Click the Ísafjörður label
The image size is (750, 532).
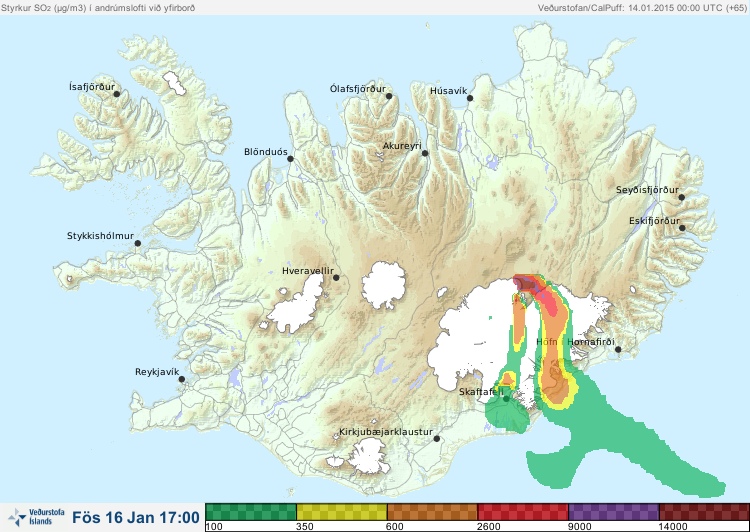92,87
